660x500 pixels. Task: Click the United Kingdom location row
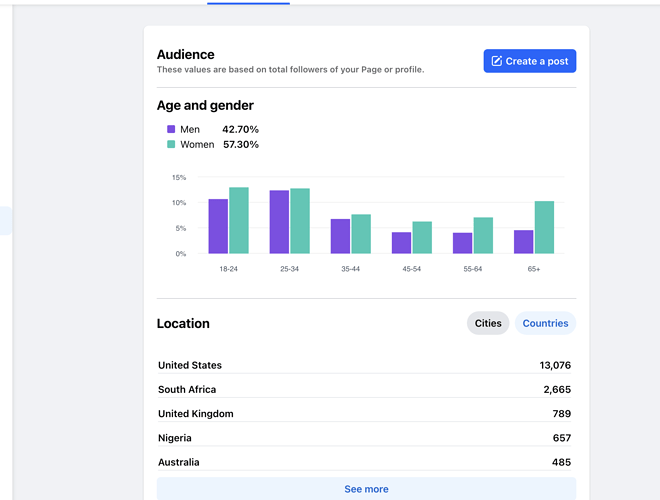[365, 413]
